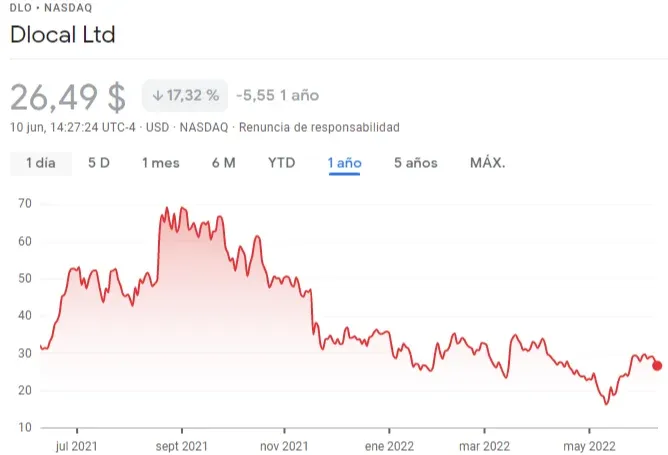Click the nov 2021 axis marker
Image resolution: width=668 pixels, height=455 pixels.
[283, 445]
